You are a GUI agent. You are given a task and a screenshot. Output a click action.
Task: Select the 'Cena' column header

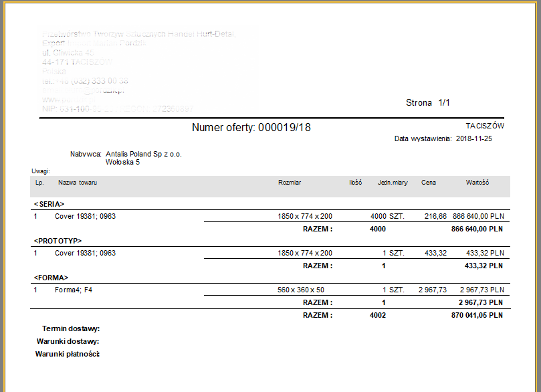tap(429, 182)
